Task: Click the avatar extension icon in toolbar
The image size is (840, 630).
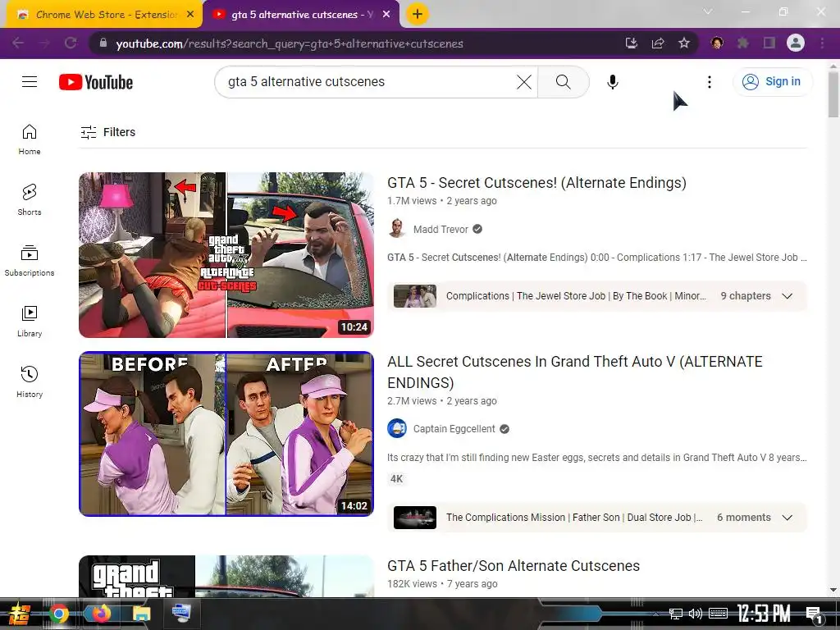Action: [x=717, y=43]
